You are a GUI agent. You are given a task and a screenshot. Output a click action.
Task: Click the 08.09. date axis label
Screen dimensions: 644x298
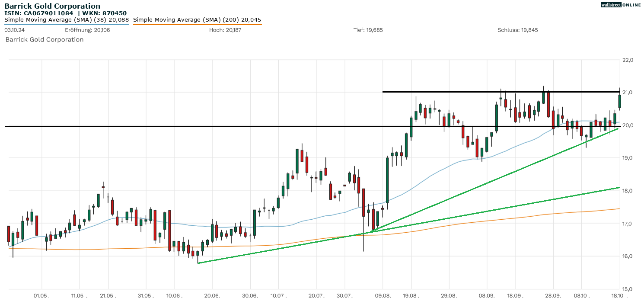(487, 295)
